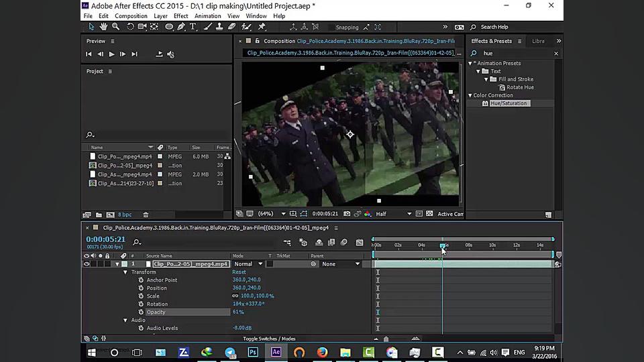Click Reset next to Transform

pyautogui.click(x=239, y=272)
